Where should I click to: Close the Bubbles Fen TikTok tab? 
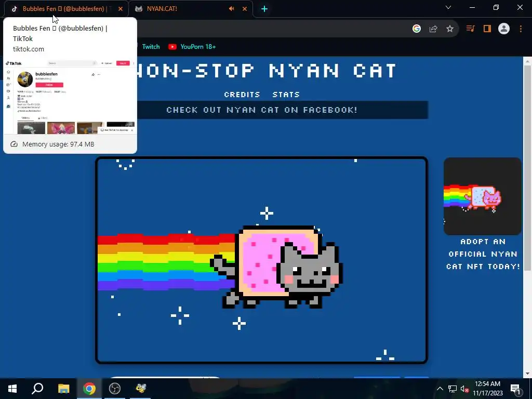(x=121, y=9)
